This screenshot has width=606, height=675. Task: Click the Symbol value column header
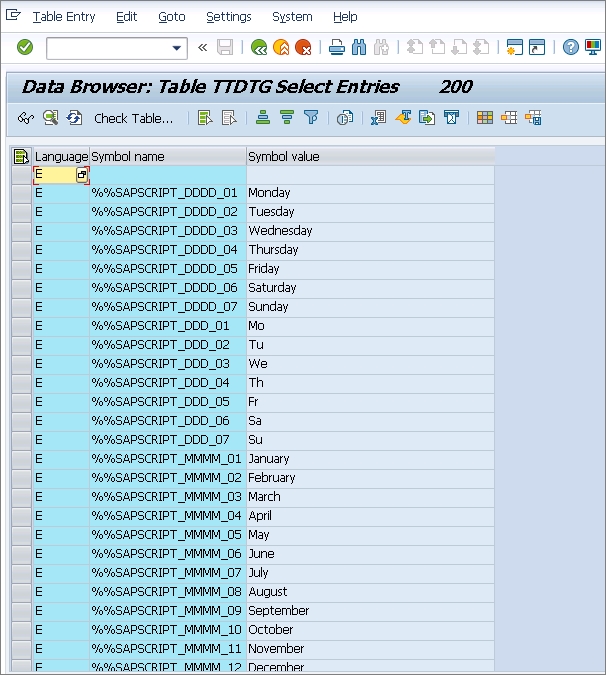coord(371,156)
